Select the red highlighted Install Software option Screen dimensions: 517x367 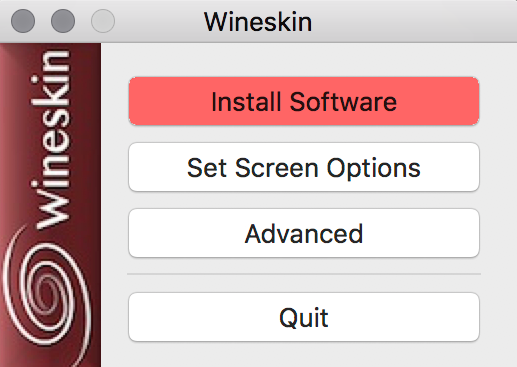pos(304,101)
